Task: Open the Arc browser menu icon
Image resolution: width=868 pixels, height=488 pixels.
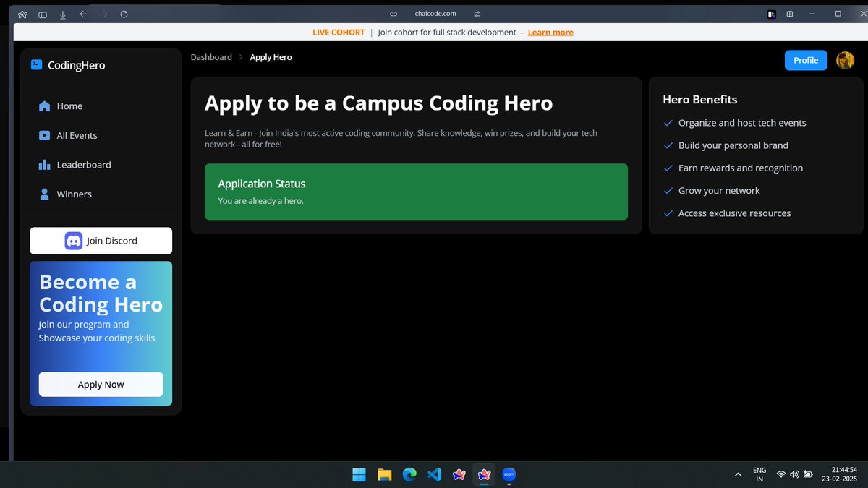Action: pyautogui.click(x=22, y=14)
